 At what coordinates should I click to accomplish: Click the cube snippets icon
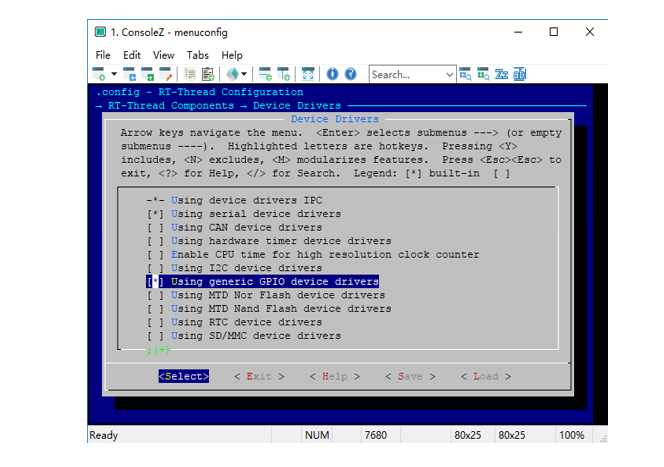(232, 74)
